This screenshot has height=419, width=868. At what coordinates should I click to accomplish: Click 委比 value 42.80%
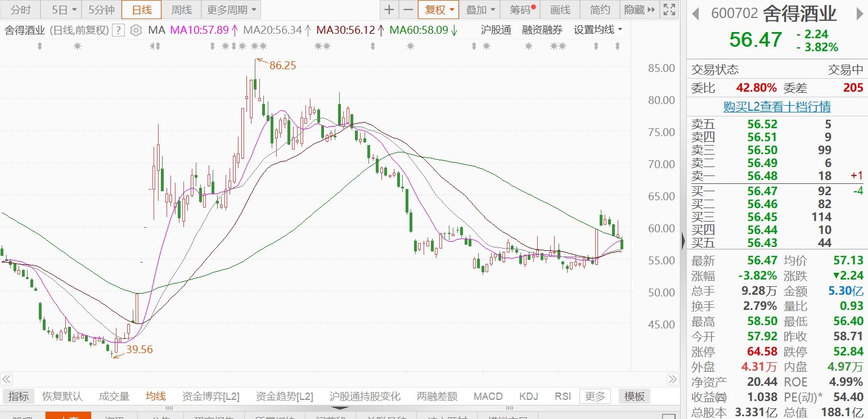(757, 88)
